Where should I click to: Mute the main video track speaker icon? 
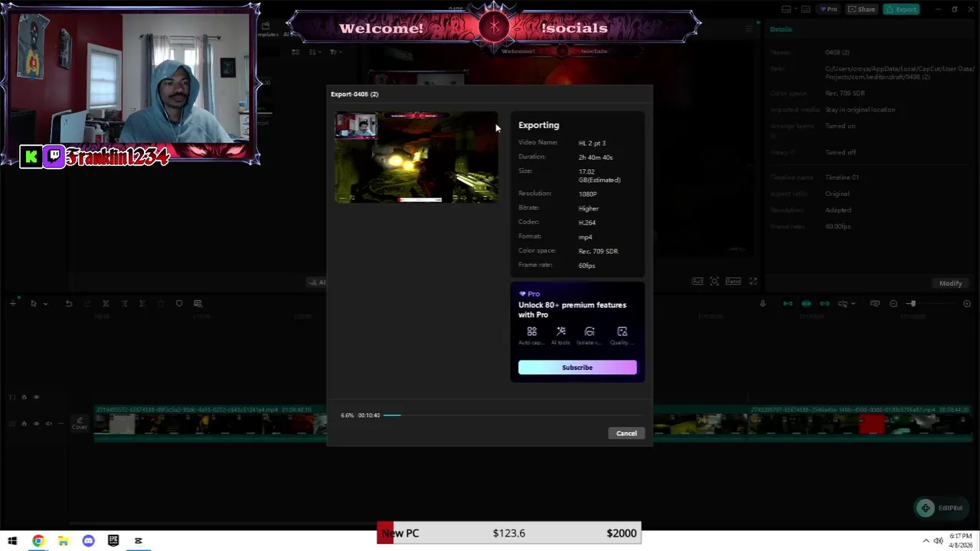[x=48, y=423]
